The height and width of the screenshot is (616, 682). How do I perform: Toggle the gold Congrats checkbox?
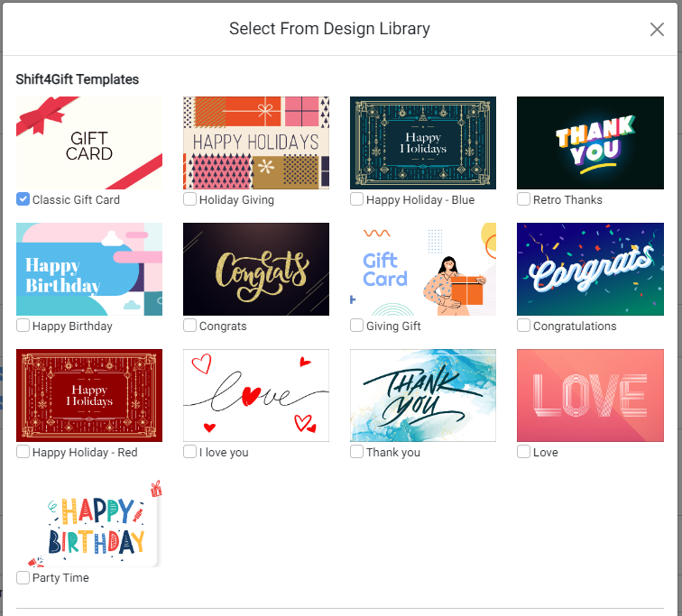tap(189, 326)
